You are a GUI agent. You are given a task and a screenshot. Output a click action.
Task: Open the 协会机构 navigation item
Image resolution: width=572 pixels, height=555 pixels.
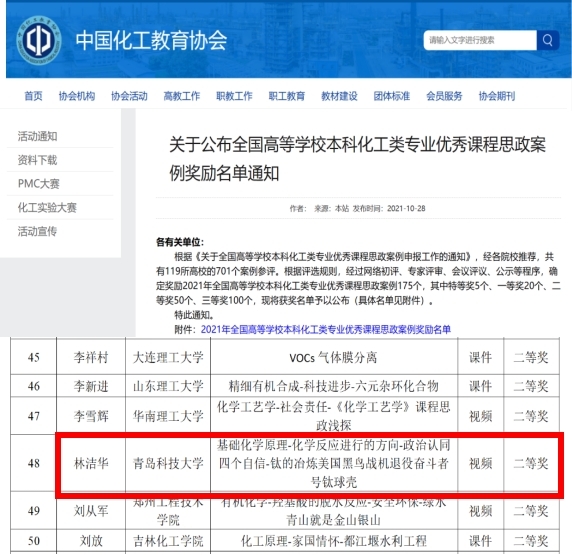tap(77, 96)
